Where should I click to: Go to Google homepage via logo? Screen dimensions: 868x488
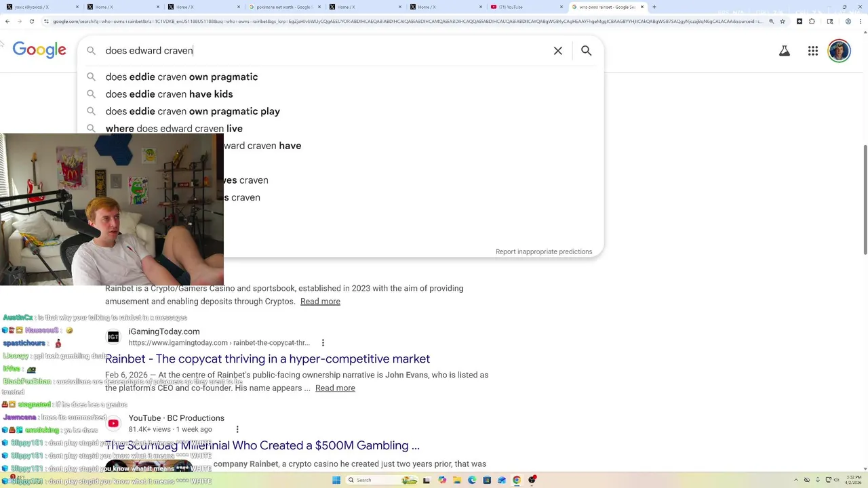39,49
